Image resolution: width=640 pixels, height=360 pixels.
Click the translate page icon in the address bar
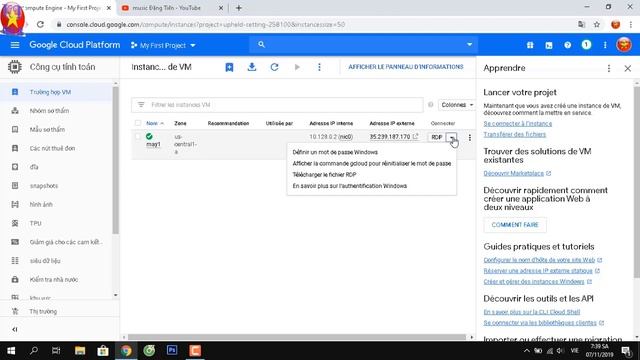coord(582,24)
